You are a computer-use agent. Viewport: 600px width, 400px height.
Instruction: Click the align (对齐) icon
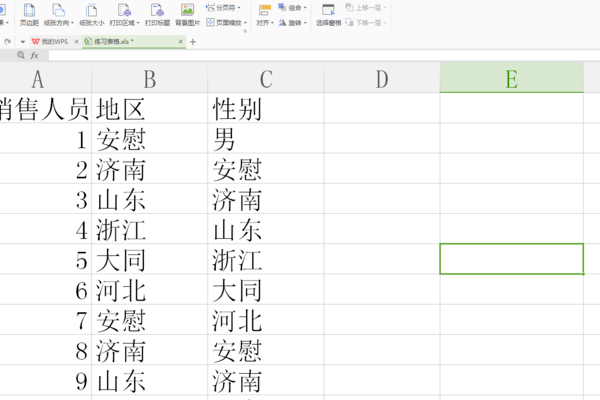click(x=264, y=10)
